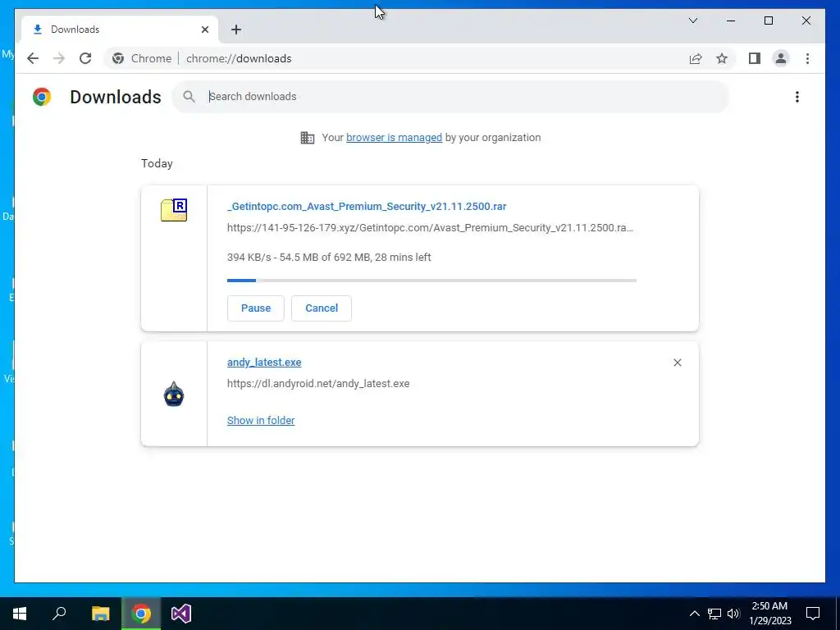Click the magnifier icon in search downloads

pos(189,97)
